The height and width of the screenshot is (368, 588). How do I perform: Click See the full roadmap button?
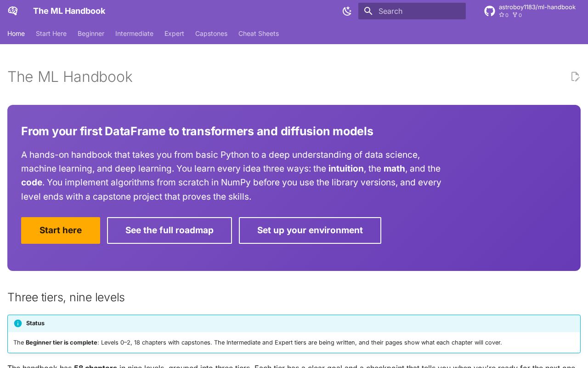170,230
